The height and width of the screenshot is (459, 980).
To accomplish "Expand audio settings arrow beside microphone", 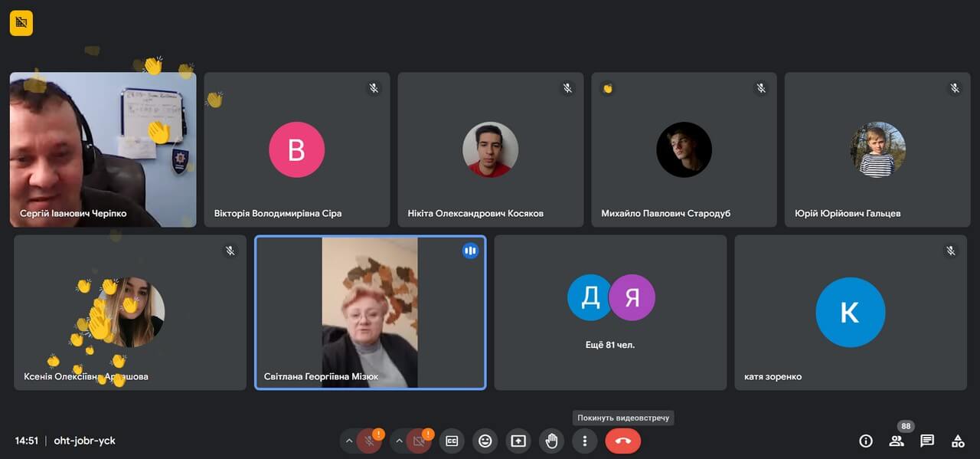I will (349, 441).
